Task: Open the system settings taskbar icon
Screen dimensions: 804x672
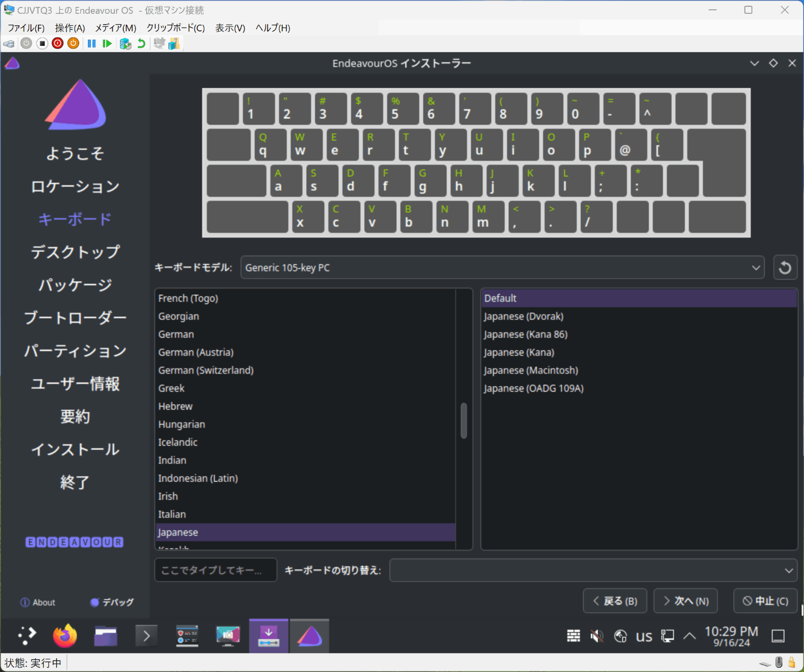Action: pos(187,636)
